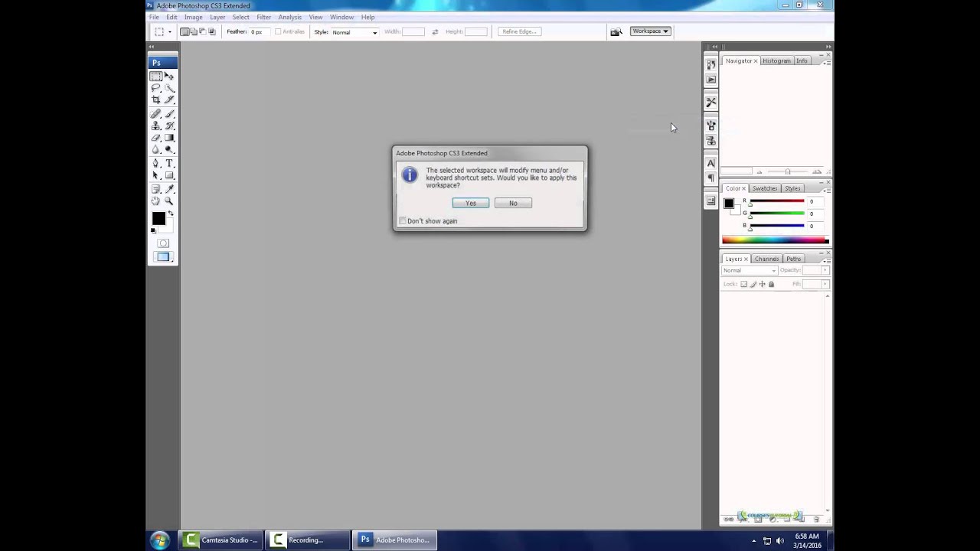Image resolution: width=980 pixels, height=551 pixels.
Task: Open the File menu
Action: (154, 17)
